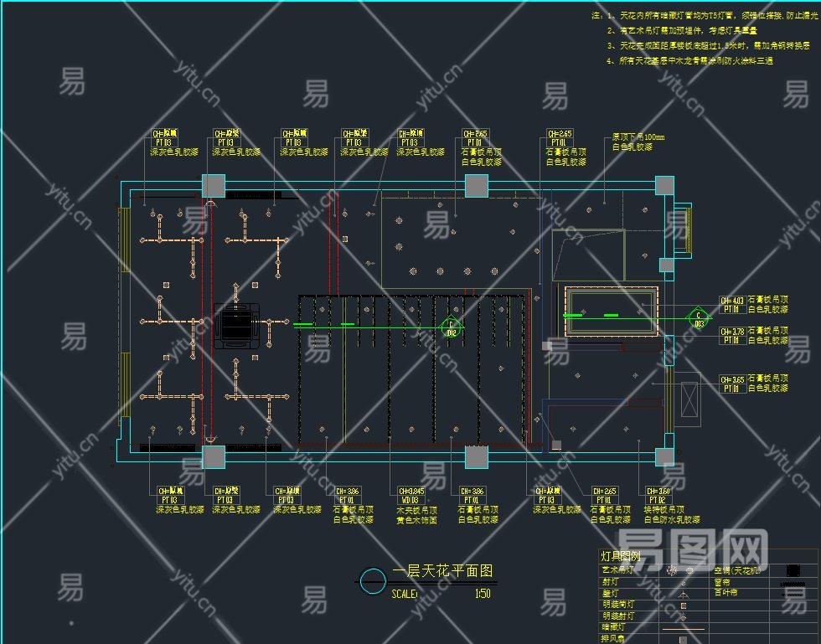Screen dimensions: 821x644
Task: Select the exhaust fan symbol in legend
Action: [x=683, y=639]
